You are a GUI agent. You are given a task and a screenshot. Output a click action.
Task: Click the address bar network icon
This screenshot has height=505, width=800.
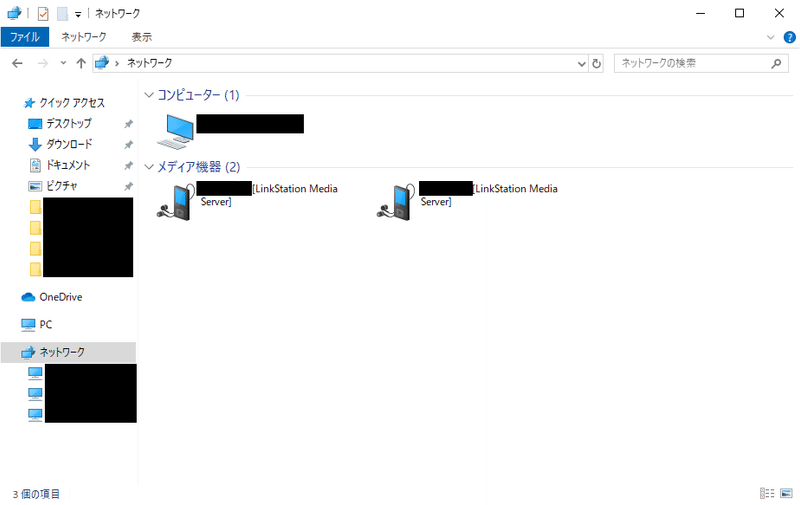[x=102, y=63]
